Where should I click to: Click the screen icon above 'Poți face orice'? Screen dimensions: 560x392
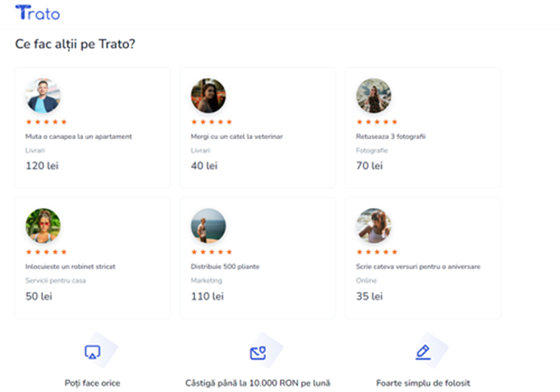(92, 352)
